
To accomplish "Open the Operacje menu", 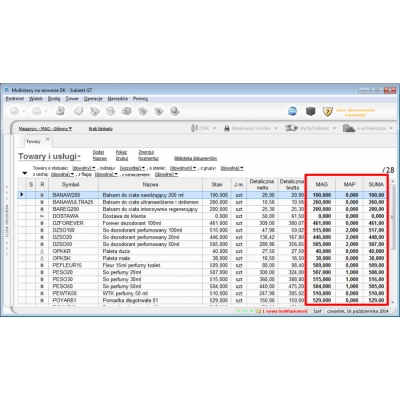I will click(x=93, y=99).
